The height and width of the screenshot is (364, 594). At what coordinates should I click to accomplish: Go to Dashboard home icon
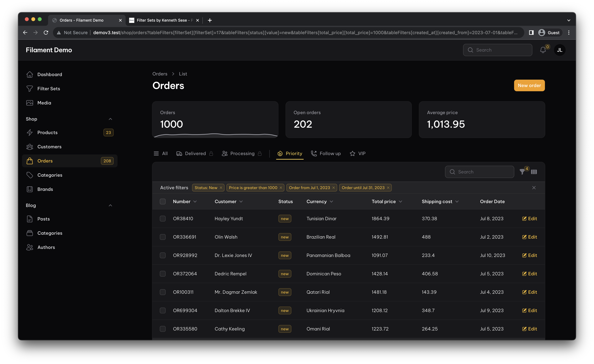30,74
